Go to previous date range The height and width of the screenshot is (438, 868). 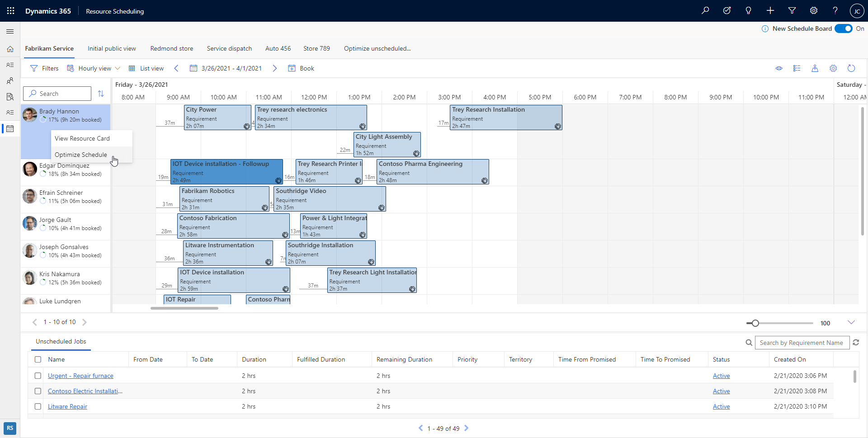(176, 68)
